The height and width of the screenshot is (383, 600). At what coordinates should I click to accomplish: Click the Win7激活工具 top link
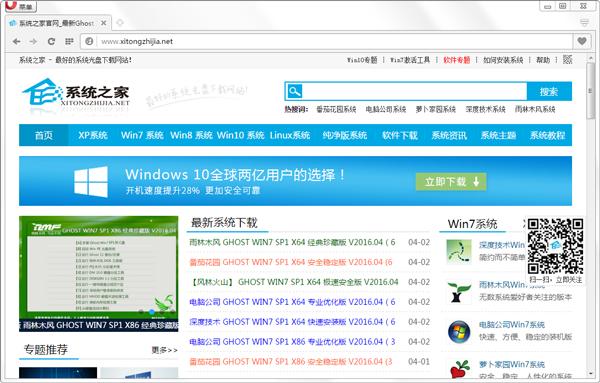tap(410, 60)
